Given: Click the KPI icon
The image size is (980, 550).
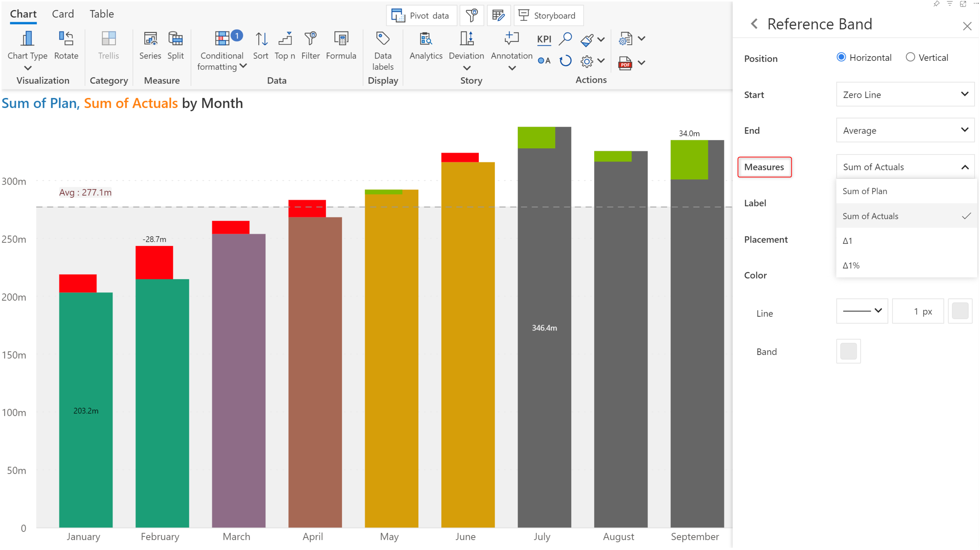Looking at the screenshot, I should coord(544,39).
